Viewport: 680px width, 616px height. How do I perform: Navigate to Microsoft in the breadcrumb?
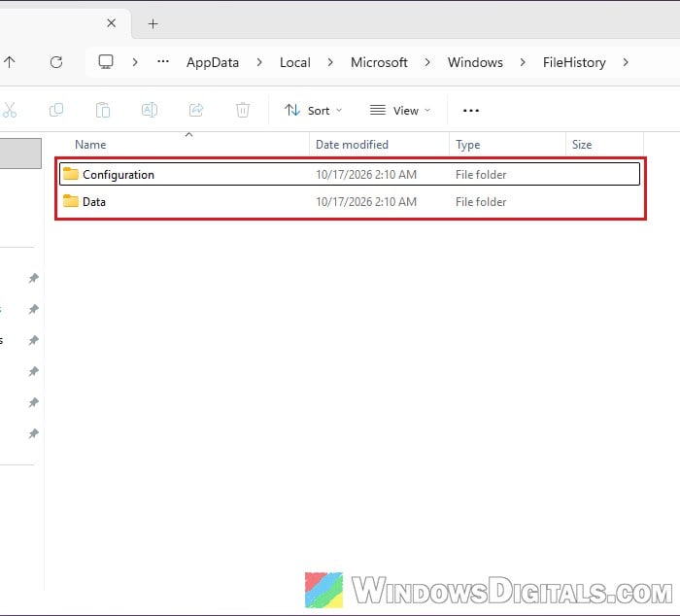pos(379,62)
